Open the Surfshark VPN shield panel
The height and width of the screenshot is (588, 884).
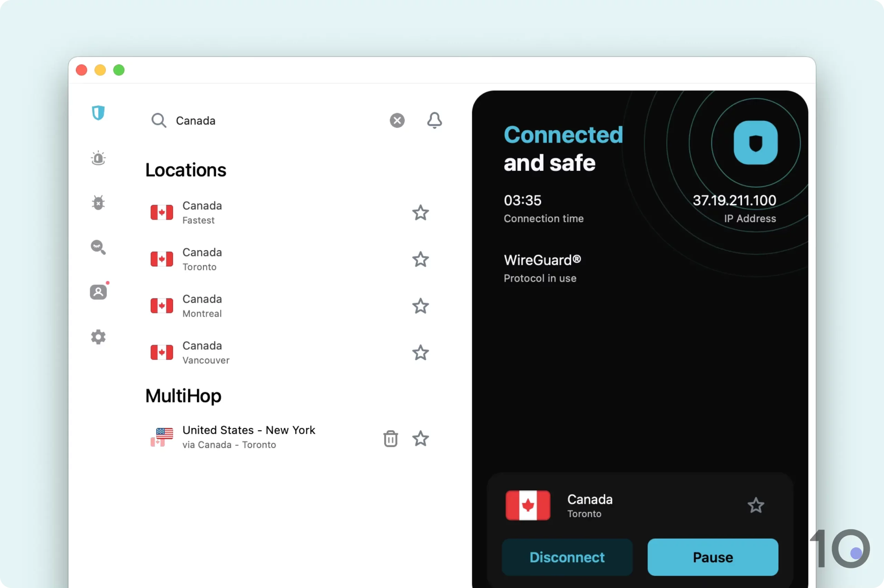[x=98, y=112]
